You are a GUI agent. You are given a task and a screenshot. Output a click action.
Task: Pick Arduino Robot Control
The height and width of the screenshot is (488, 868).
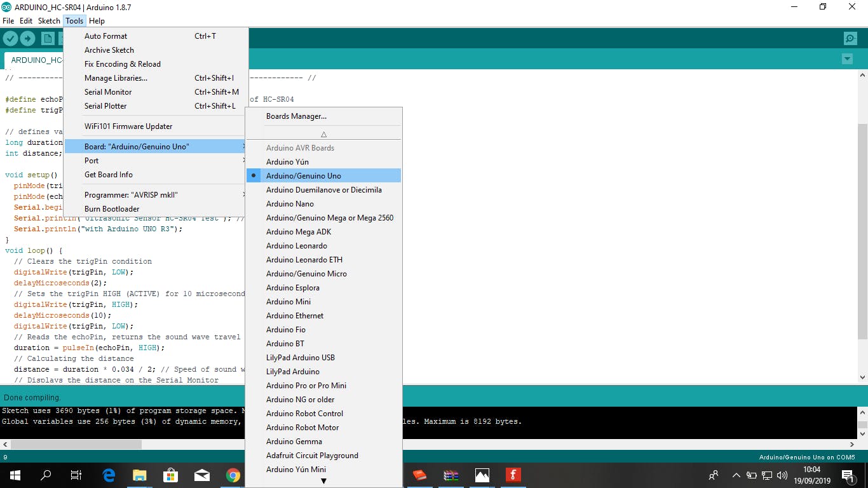323,414
